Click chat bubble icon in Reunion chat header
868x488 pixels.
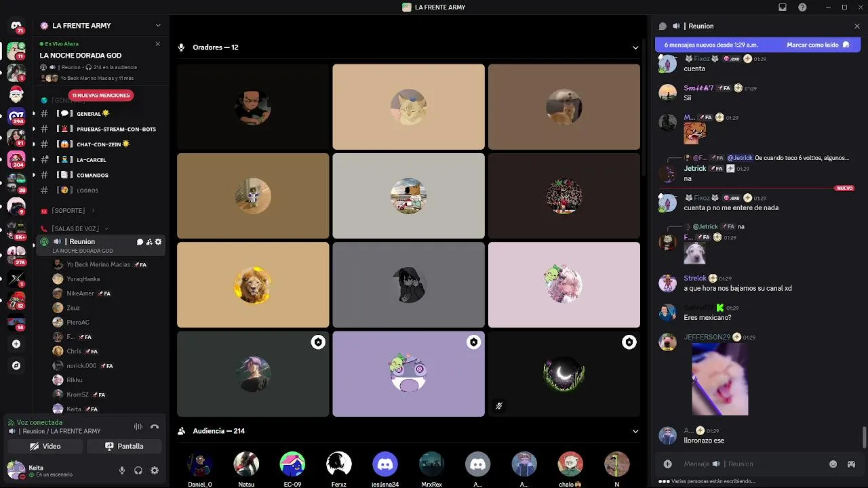point(663,26)
